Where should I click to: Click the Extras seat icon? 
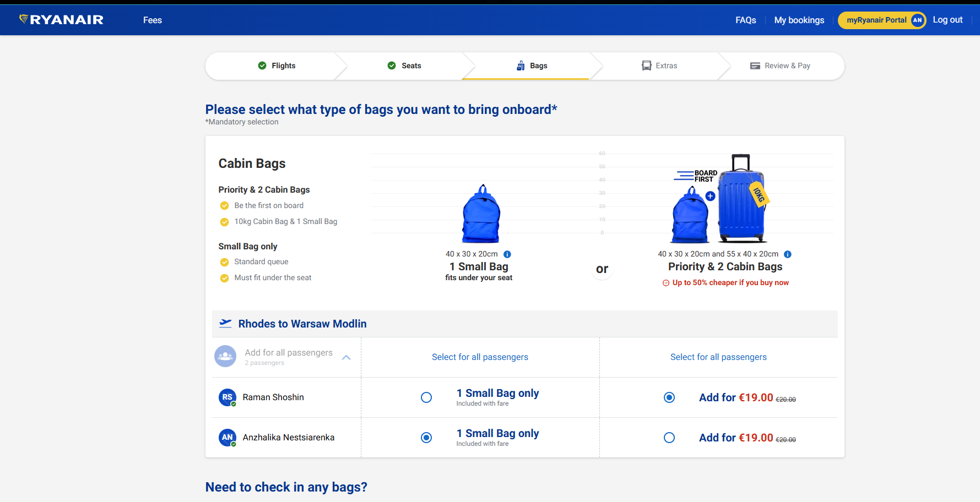pyautogui.click(x=647, y=66)
